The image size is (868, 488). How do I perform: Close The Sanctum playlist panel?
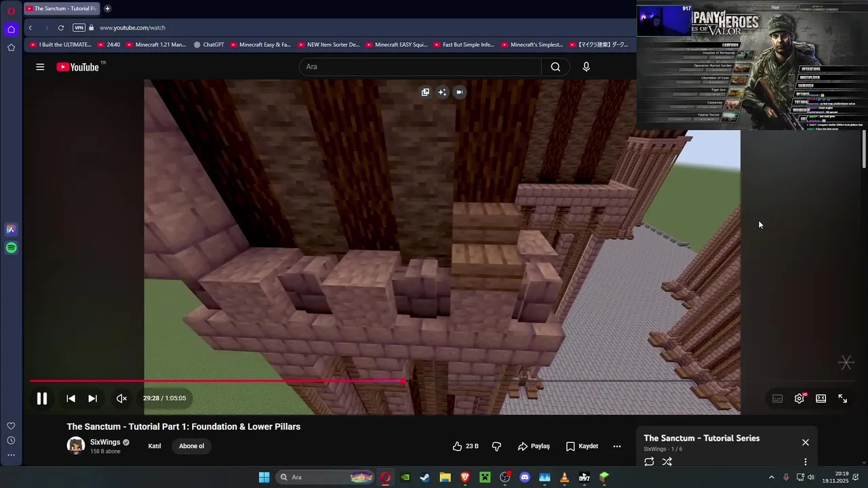pos(806,442)
